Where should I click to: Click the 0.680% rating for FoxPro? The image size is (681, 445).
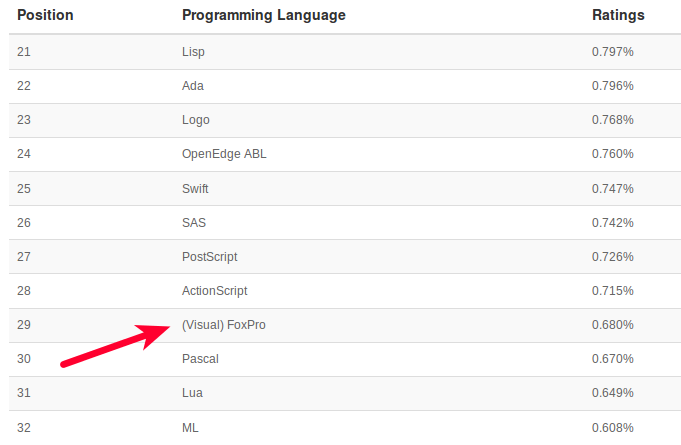coord(612,325)
